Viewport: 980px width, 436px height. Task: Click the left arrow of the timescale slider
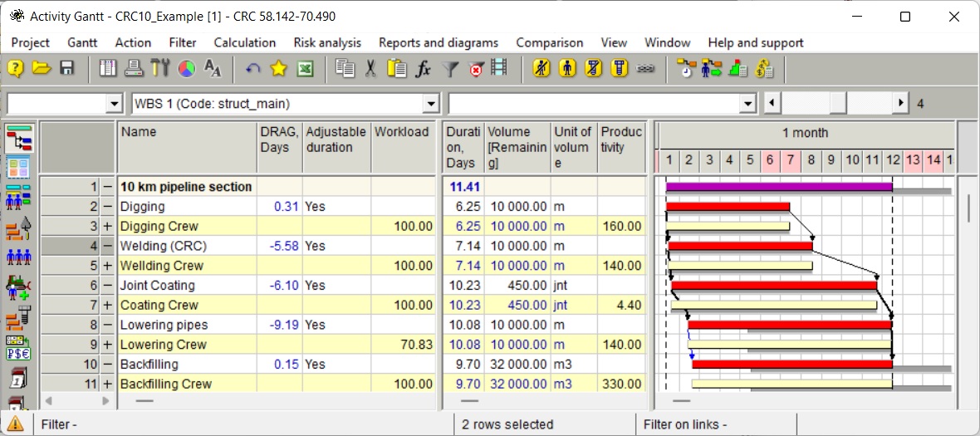772,103
